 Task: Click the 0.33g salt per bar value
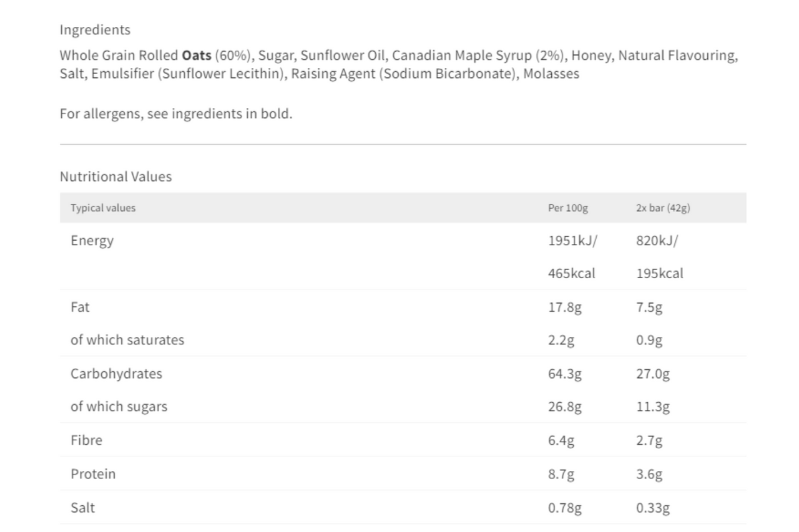(653, 508)
